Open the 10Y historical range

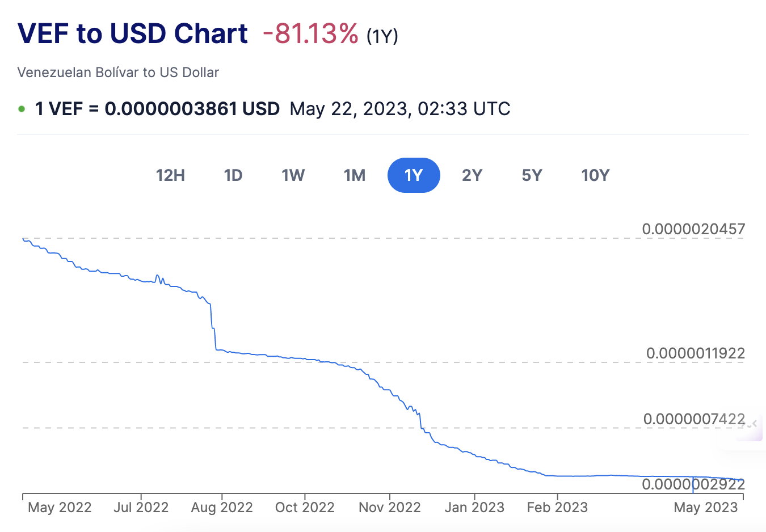point(595,175)
